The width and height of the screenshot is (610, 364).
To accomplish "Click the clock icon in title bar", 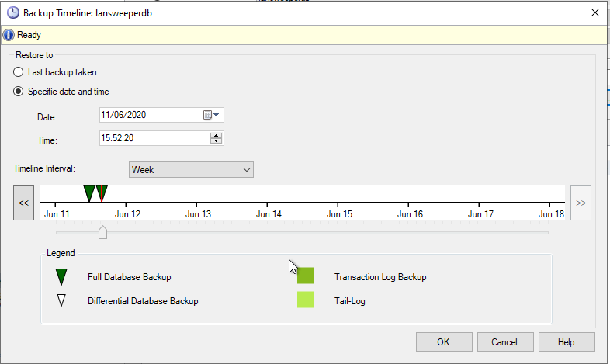I will coord(12,12).
